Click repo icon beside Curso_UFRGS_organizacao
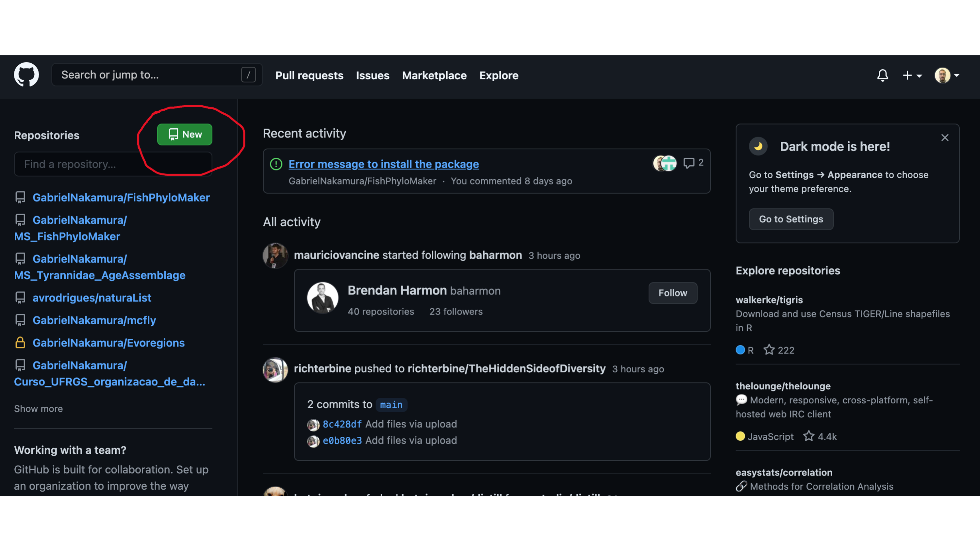Viewport: 980px width, 551px height. 20,365
